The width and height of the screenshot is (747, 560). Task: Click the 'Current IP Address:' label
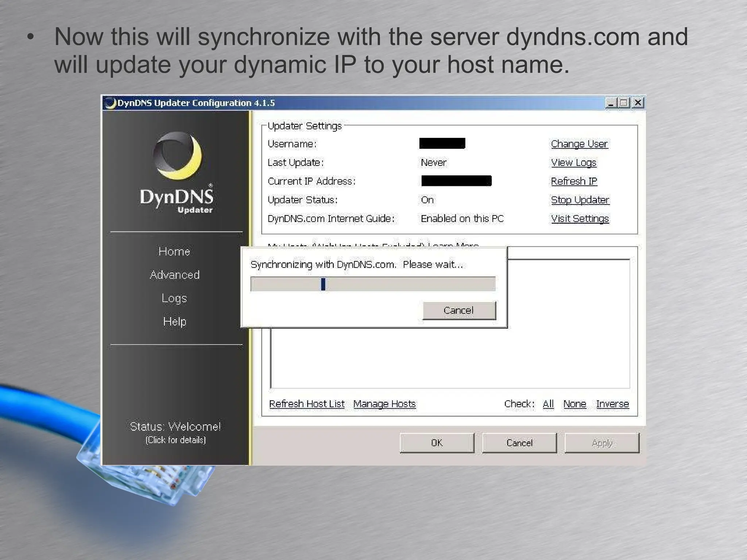click(x=311, y=181)
